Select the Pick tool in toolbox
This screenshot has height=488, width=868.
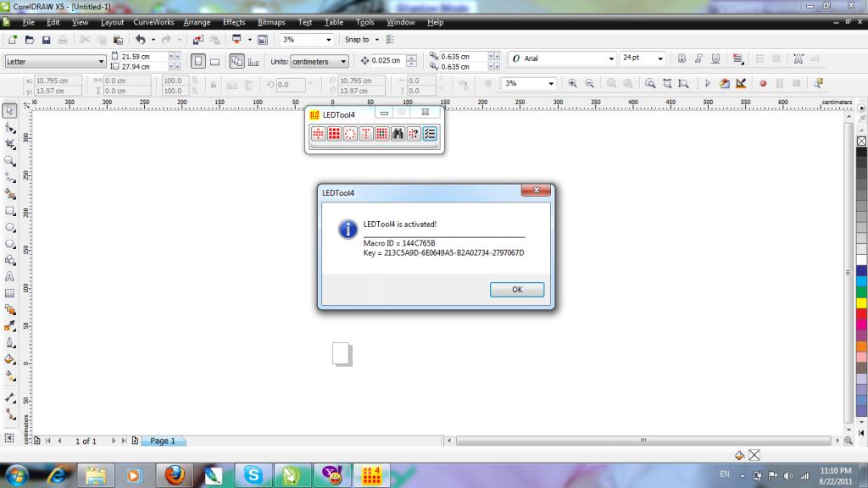(9, 111)
